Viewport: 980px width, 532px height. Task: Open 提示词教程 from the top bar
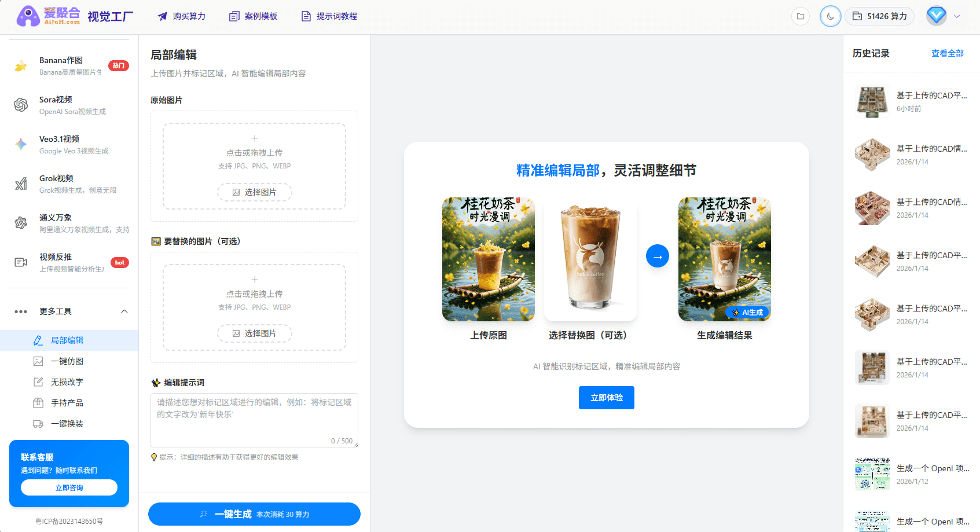(x=329, y=16)
